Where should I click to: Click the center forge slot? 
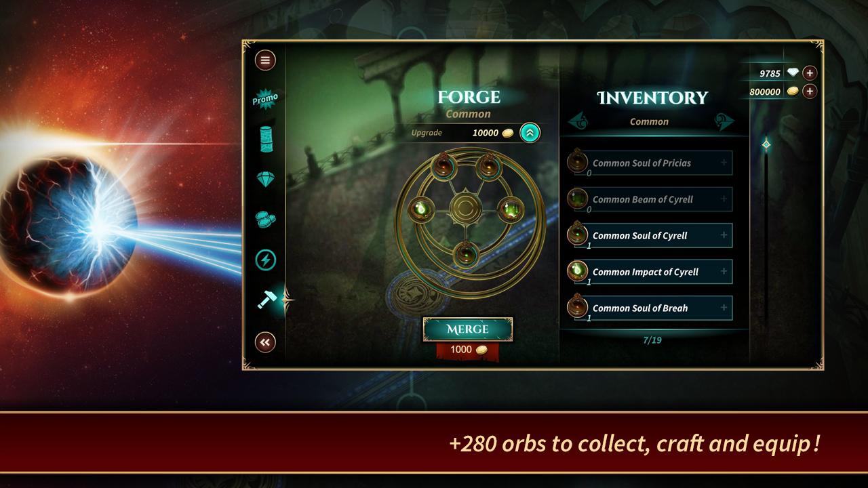click(465, 208)
